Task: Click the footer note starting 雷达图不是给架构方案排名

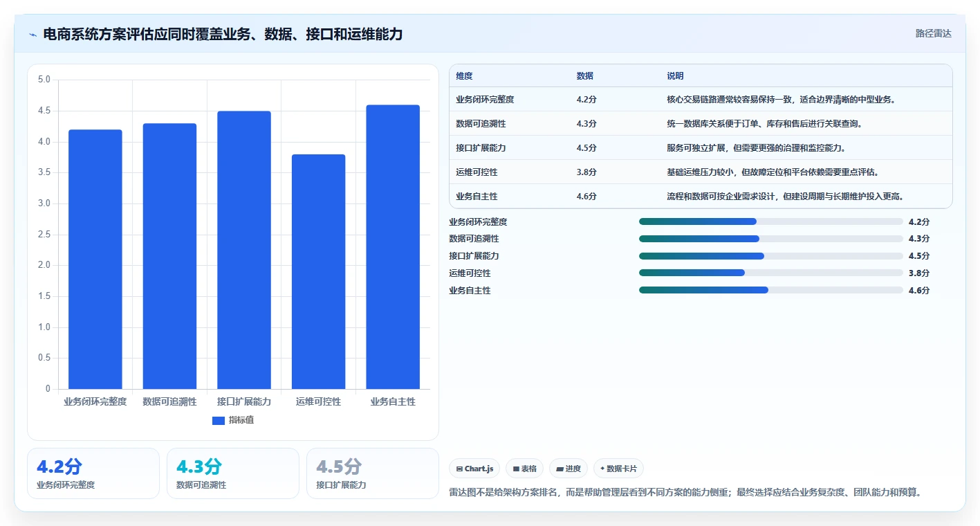Action: pos(686,493)
